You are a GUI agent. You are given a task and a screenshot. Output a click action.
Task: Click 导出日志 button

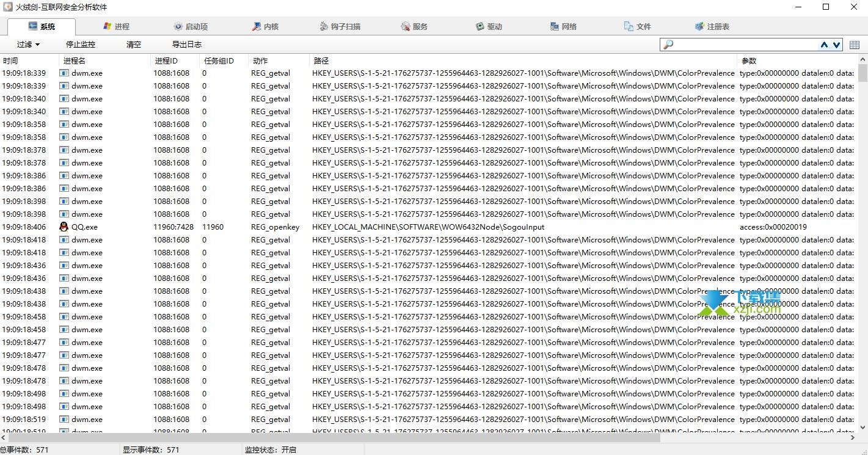click(x=187, y=44)
